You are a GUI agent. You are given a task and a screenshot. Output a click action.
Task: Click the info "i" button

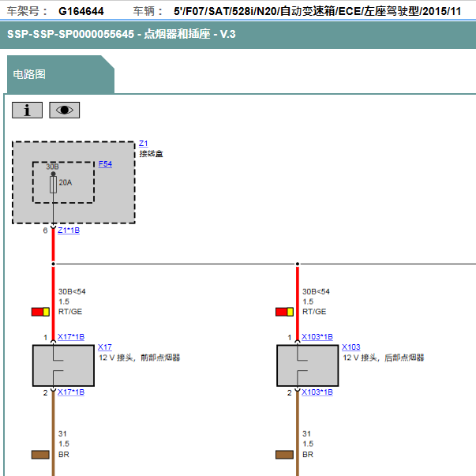tap(27, 110)
